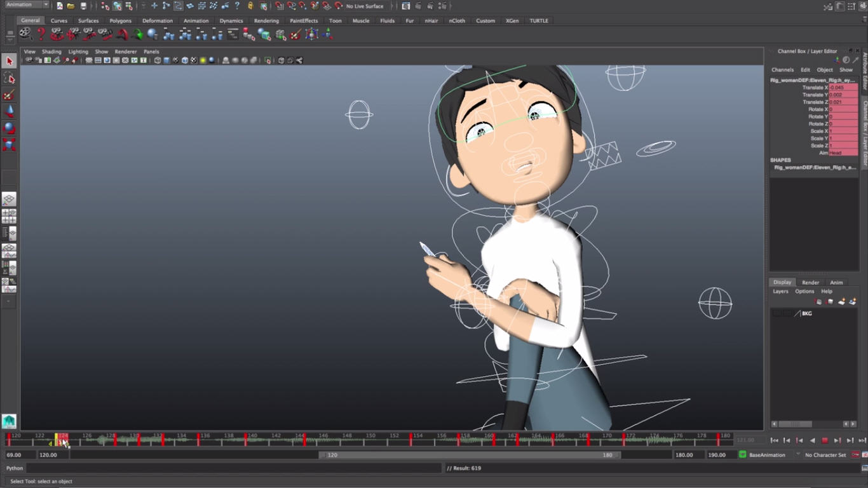Open the viewport Renderer menu
The width and height of the screenshot is (868, 488).
126,51
